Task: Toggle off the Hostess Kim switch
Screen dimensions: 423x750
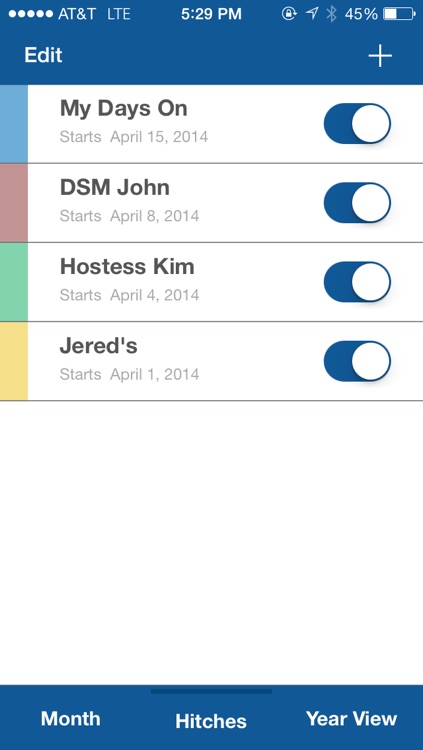Action: [x=357, y=282]
